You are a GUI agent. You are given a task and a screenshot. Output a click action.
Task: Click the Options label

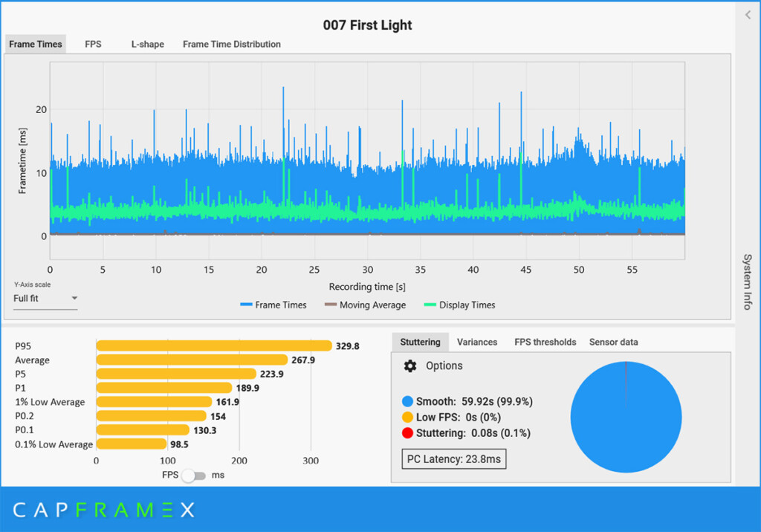(444, 366)
